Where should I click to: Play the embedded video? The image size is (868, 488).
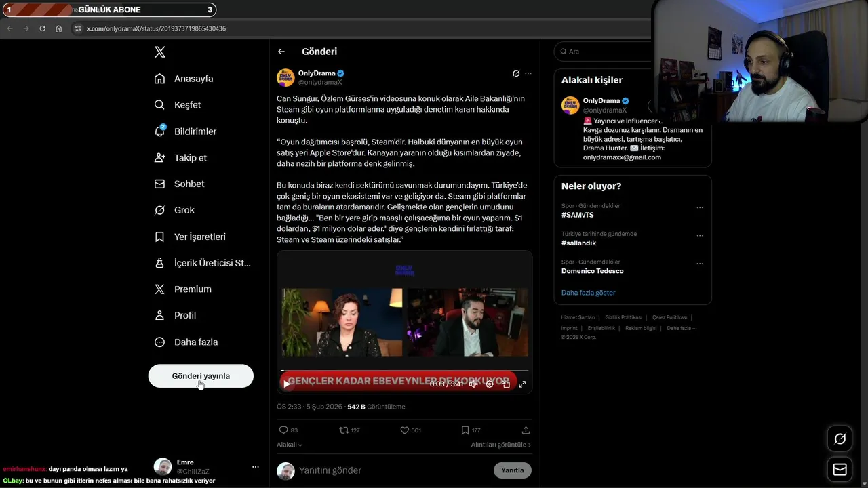(x=287, y=384)
